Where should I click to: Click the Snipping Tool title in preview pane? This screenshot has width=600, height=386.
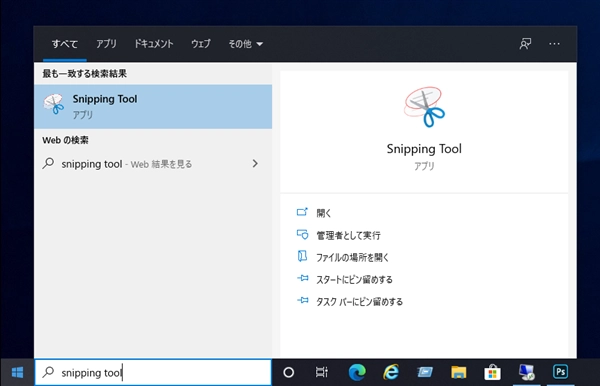coord(424,149)
